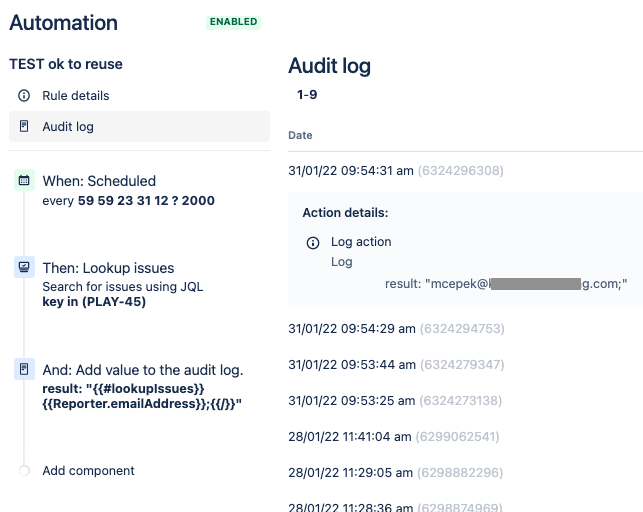
Task: Click execution ID (6299062541)
Action: 457,437
